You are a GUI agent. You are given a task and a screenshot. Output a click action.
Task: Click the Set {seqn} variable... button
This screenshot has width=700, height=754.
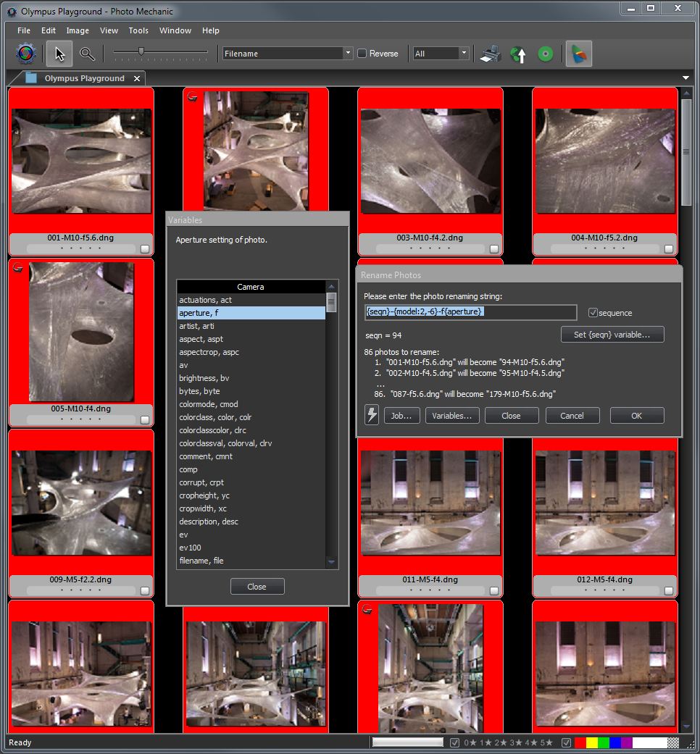click(612, 334)
